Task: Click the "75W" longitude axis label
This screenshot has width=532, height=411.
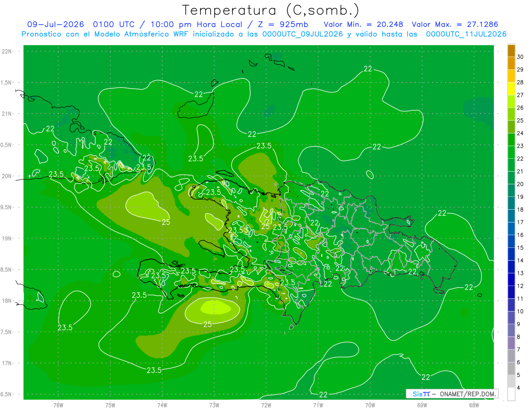Action: (110, 405)
